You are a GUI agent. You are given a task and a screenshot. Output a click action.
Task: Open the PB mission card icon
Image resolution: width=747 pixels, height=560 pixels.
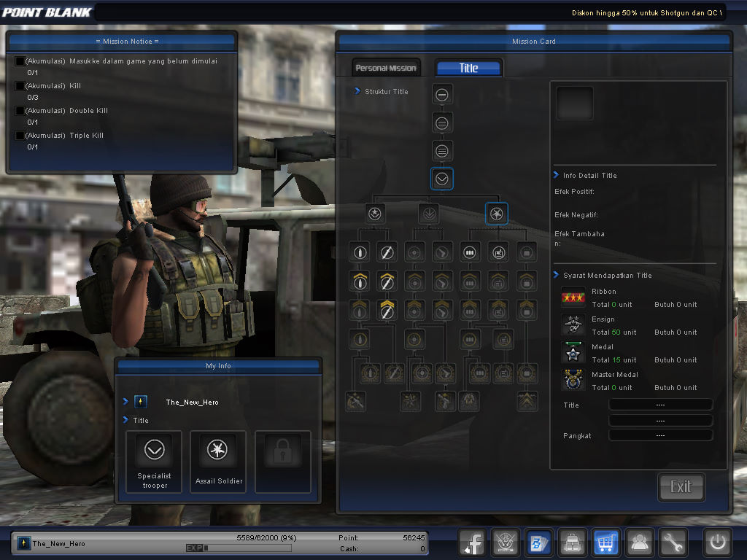(538, 542)
